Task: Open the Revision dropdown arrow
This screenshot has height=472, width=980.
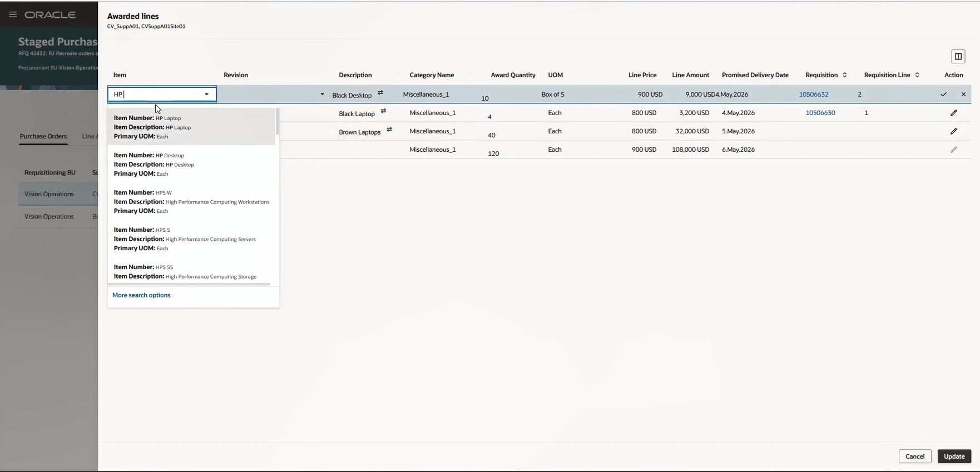Action: click(322, 95)
